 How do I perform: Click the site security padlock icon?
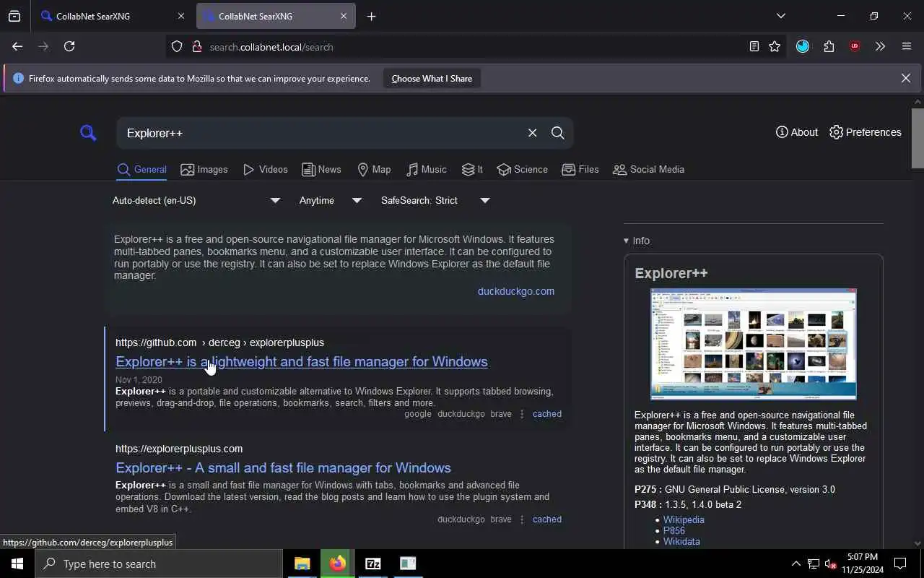196,46
